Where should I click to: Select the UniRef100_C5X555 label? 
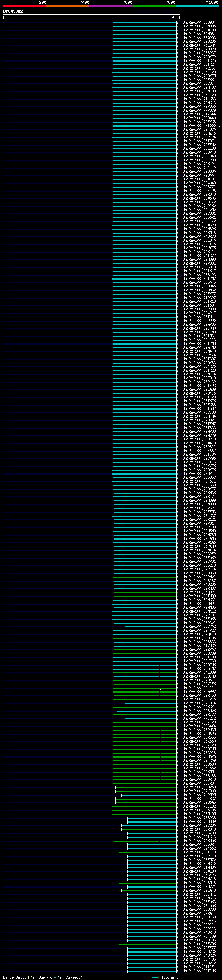199,737
